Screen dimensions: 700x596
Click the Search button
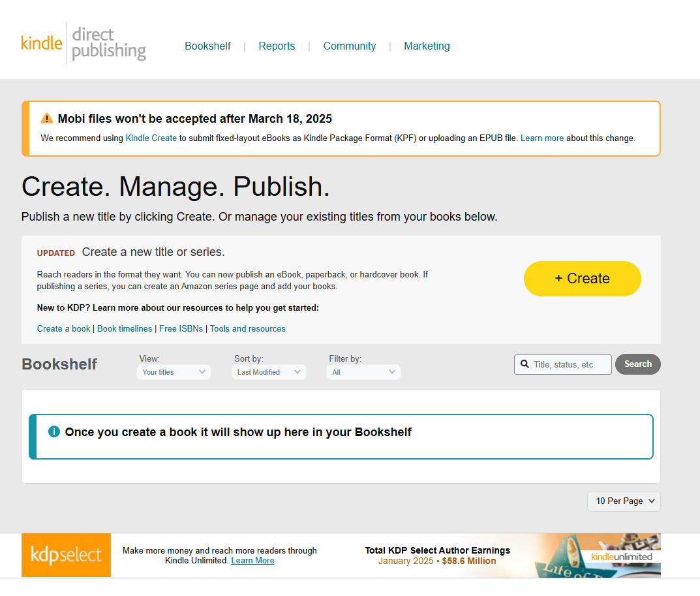point(638,364)
